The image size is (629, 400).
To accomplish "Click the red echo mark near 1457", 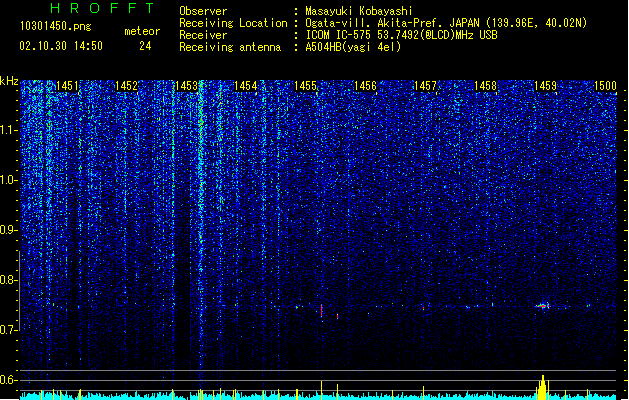I will (423, 308).
